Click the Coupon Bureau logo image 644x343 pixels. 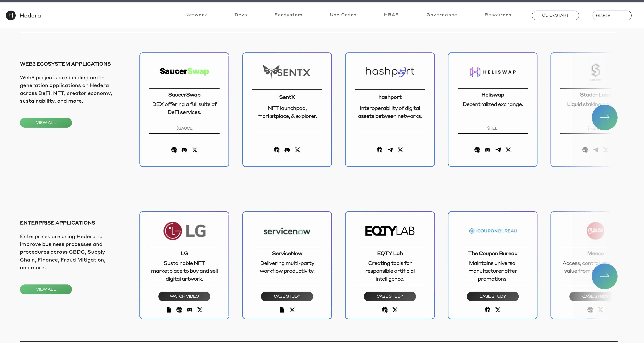tap(493, 231)
